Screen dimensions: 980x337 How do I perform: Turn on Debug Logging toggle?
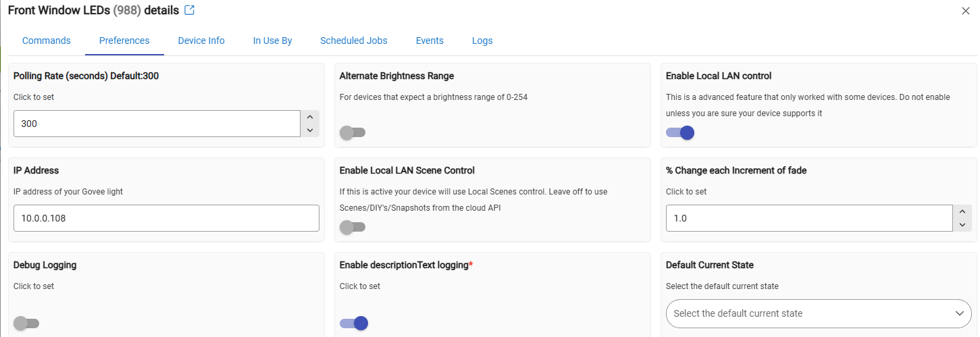coord(26,323)
